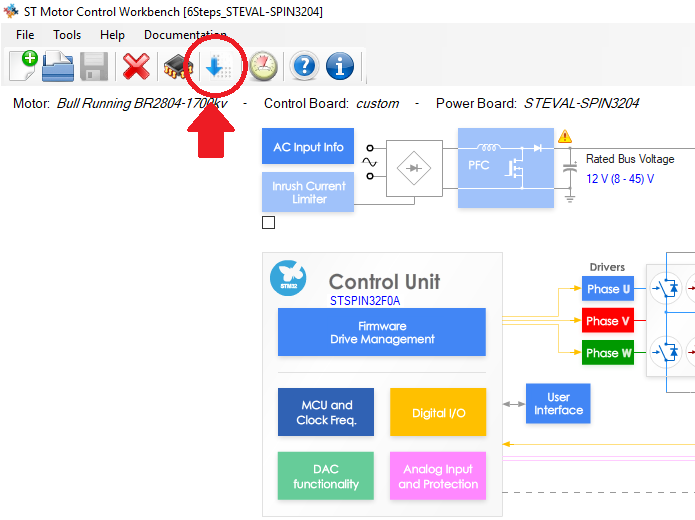This screenshot has width=695, height=520.
Task: Open the User Interface block
Action: click(x=558, y=403)
